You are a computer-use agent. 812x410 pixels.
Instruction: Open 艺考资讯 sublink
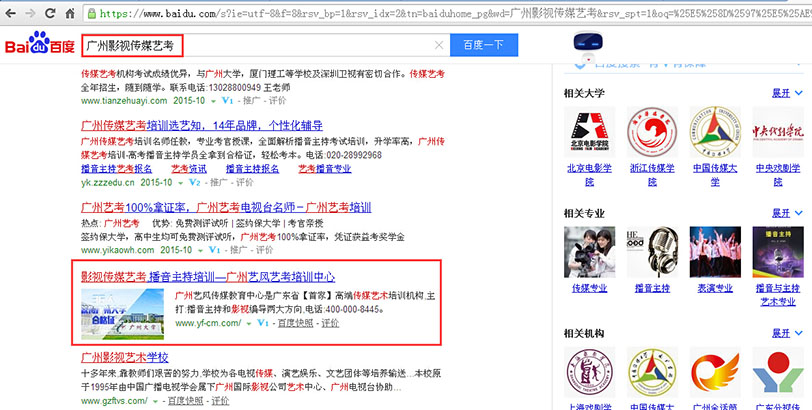(188, 169)
